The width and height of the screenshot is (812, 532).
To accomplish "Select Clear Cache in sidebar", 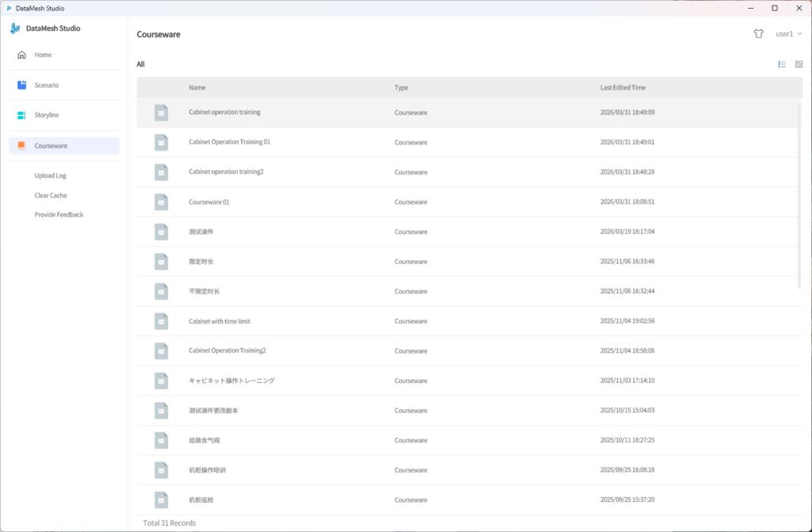I will tap(51, 195).
